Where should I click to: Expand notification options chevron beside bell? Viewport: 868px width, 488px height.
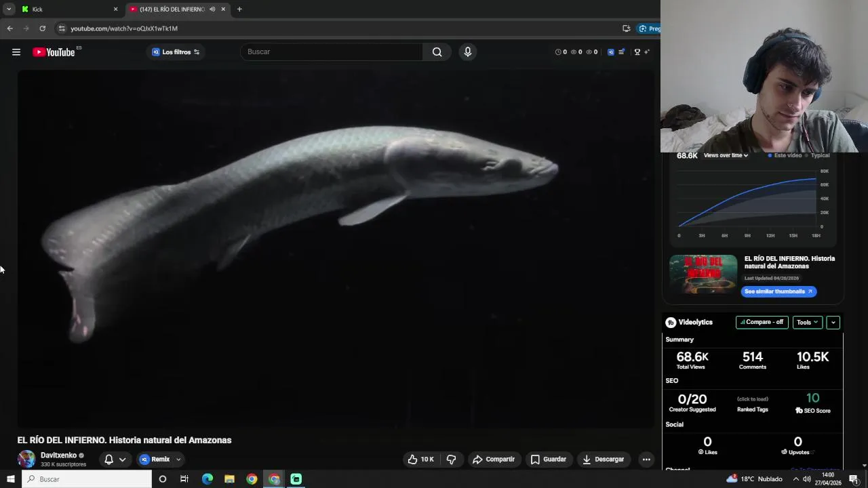coord(122,460)
